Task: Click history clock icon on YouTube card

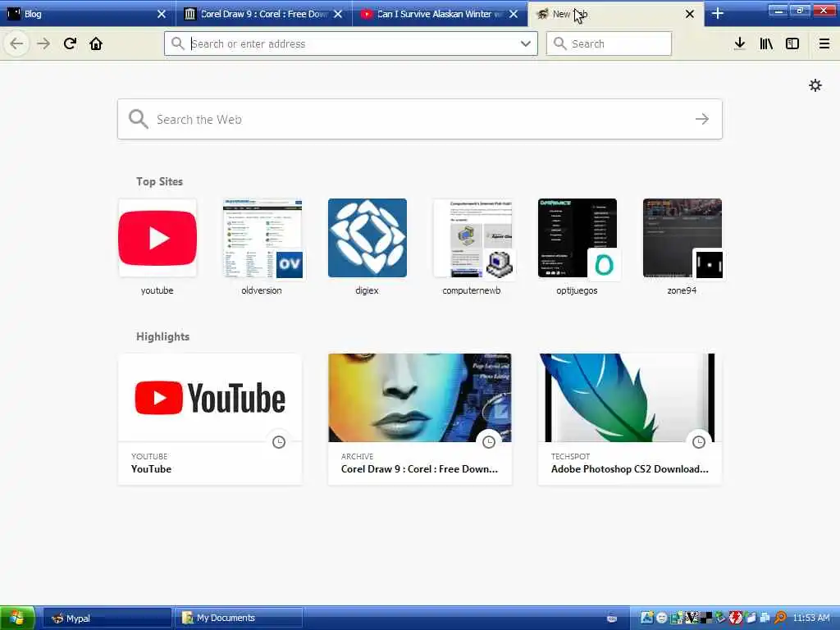Action: [x=279, y=442]
